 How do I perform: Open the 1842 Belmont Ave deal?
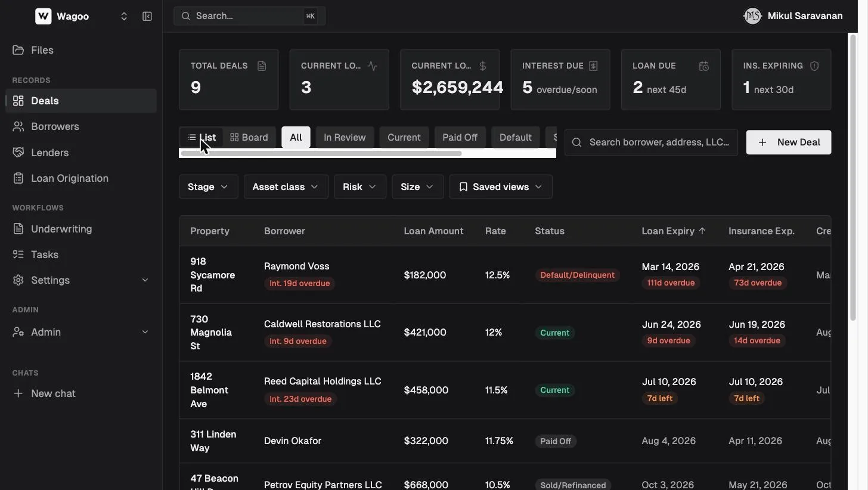tap(209, 390)
